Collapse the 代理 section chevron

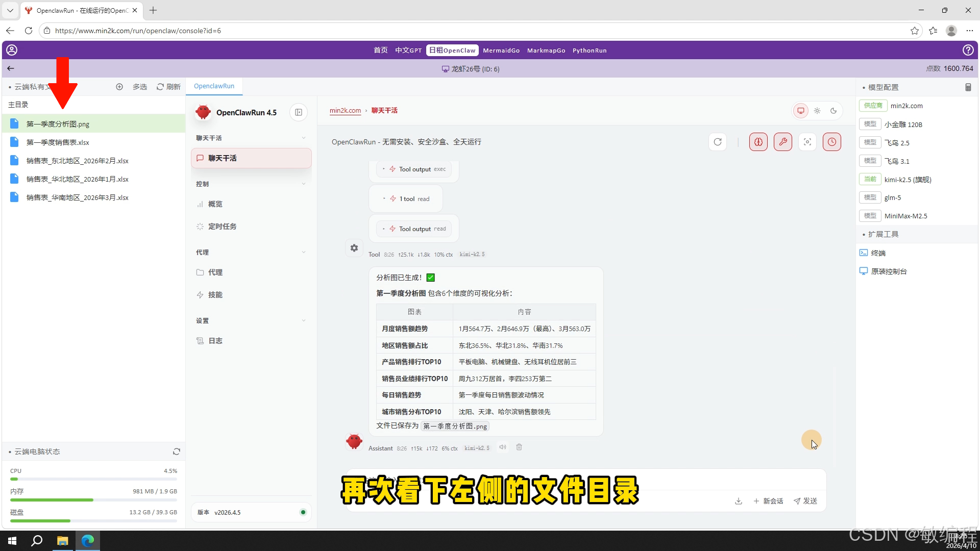304,253
